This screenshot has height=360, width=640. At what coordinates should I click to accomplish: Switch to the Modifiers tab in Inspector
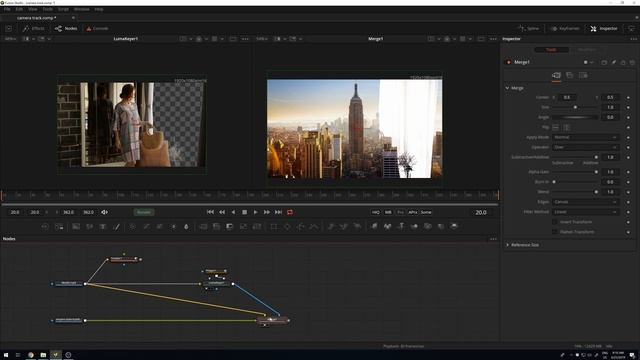point(587,50)
